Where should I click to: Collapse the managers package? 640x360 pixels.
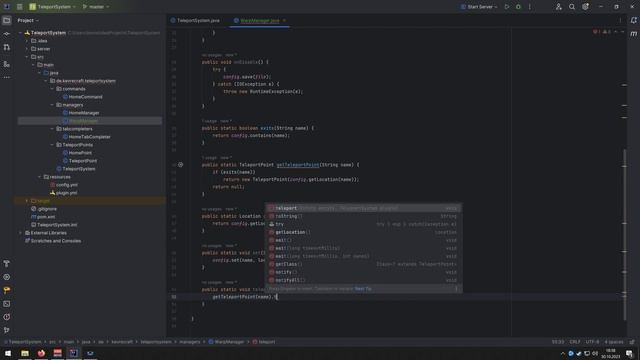[52, 105]
